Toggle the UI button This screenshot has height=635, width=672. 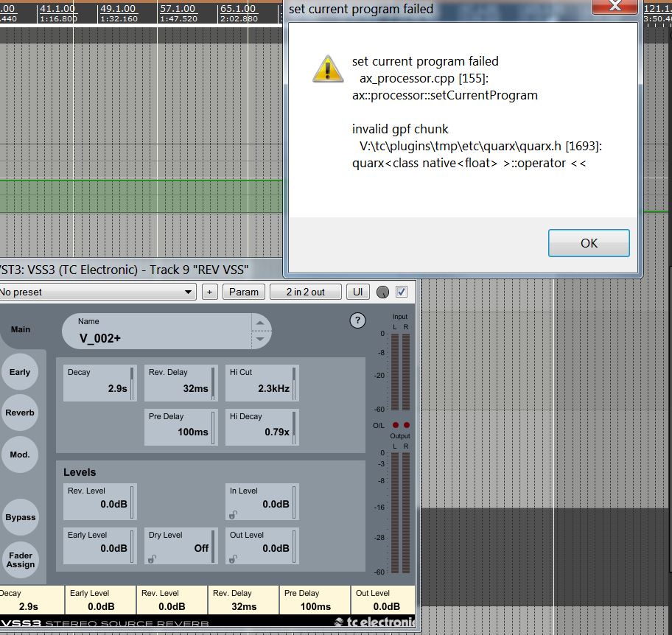point(358,292)
